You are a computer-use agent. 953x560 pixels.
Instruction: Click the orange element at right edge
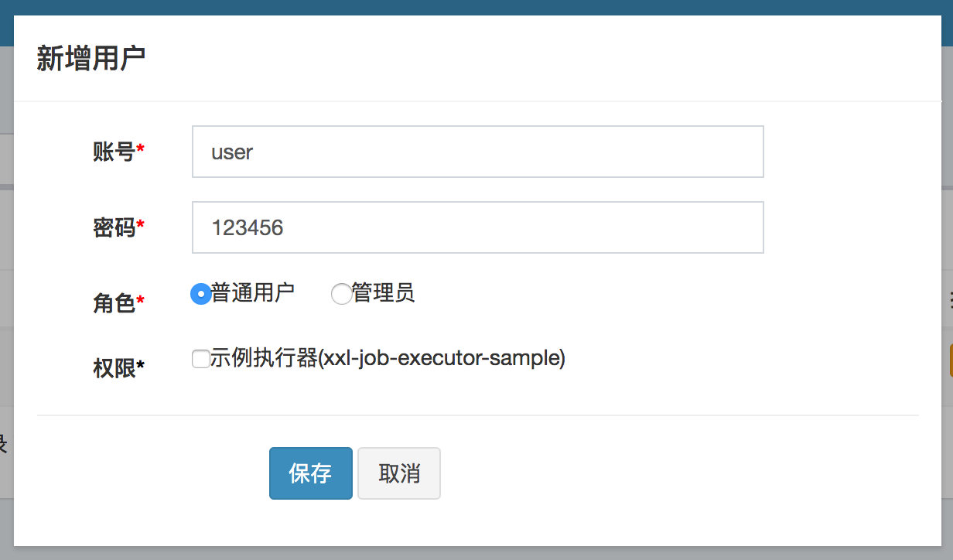(x=951, y=360)
